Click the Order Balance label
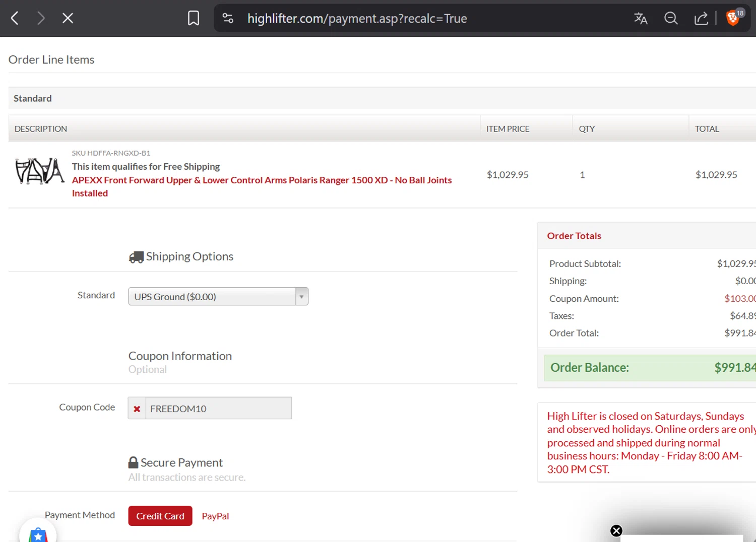Viewport: 756px width, 542px height. click(x=590, y=367)
